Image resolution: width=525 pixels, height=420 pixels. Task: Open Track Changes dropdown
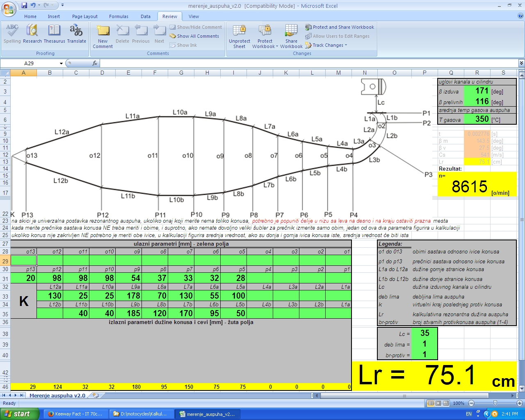[326, 45]
